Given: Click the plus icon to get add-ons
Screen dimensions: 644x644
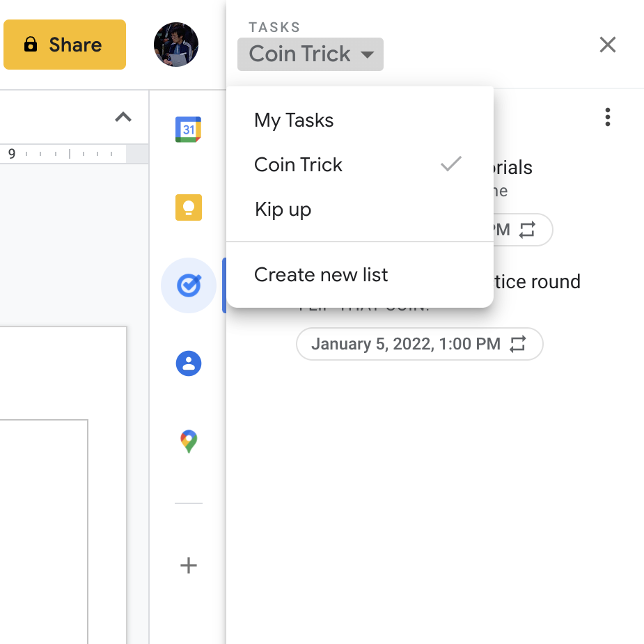Looking at the screenshot, I should pyautogui.click(x=188, y=565).
